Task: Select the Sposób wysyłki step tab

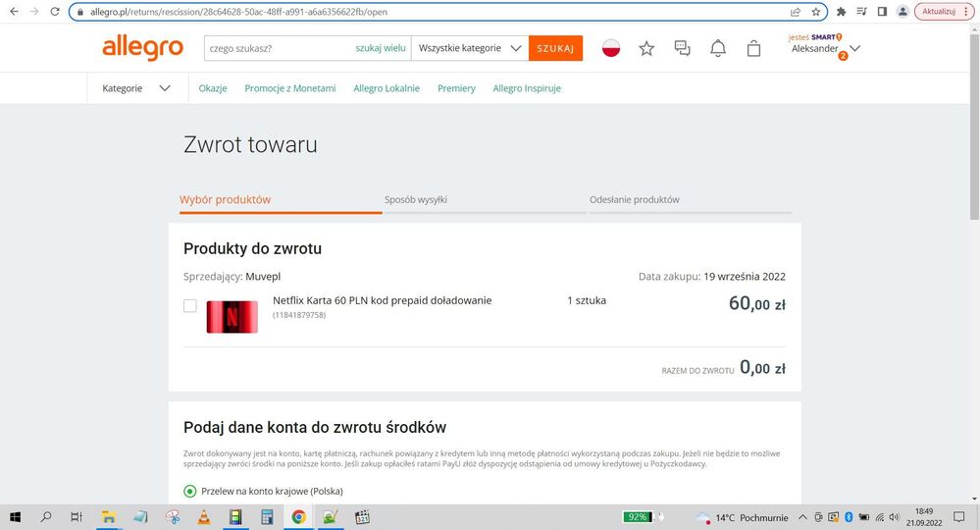Action: pos(485,200)
